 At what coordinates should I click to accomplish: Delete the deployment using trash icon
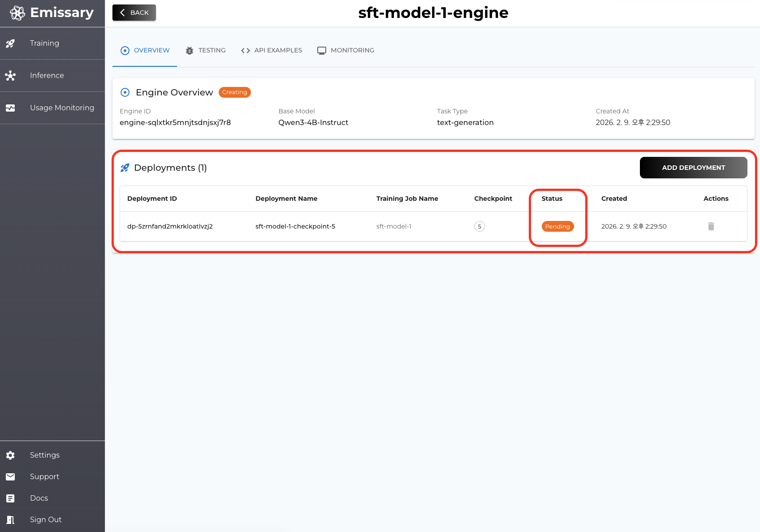[711, 226]
